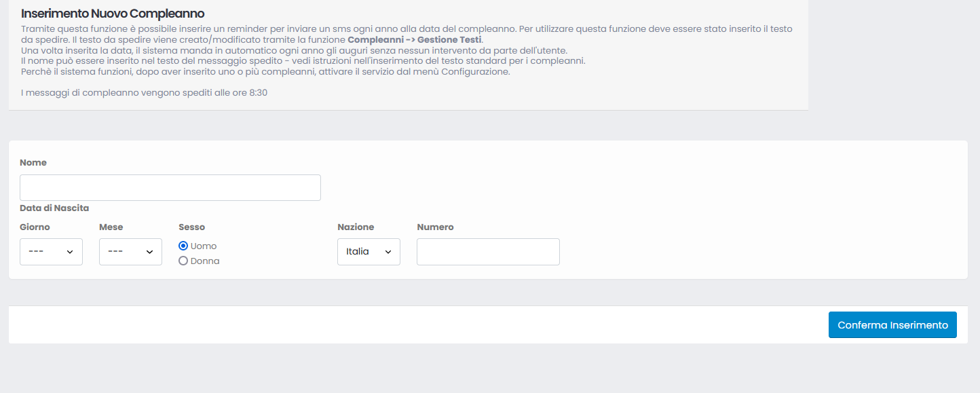Open the Nazione dropdown showing Italia
This screenshot has height=393, width=980.
369,252
